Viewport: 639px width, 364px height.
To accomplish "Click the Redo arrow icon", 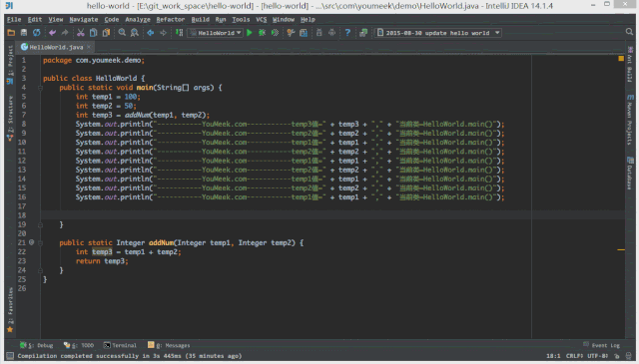I will coord(65,33).
